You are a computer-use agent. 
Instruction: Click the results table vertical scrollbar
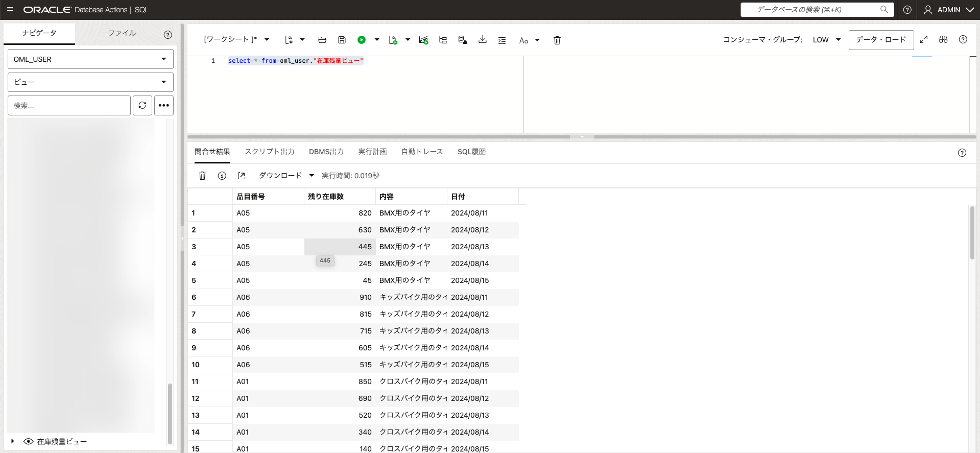(x=972, y=233)
